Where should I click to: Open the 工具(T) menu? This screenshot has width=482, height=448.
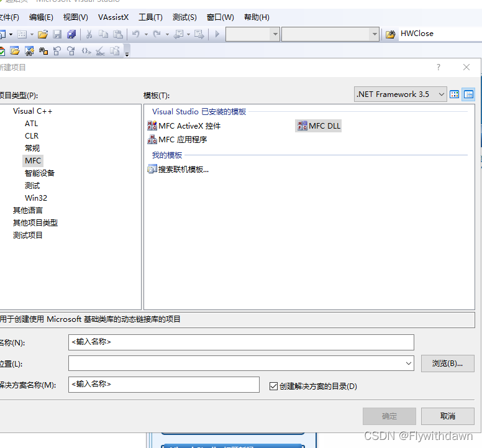point(150,17)
